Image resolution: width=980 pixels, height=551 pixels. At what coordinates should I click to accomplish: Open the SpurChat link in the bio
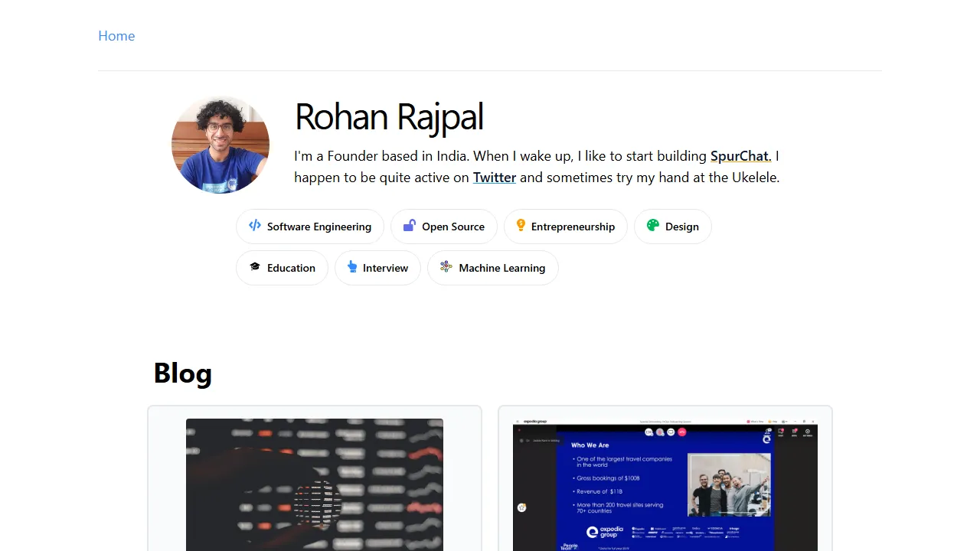pos(740,155)
